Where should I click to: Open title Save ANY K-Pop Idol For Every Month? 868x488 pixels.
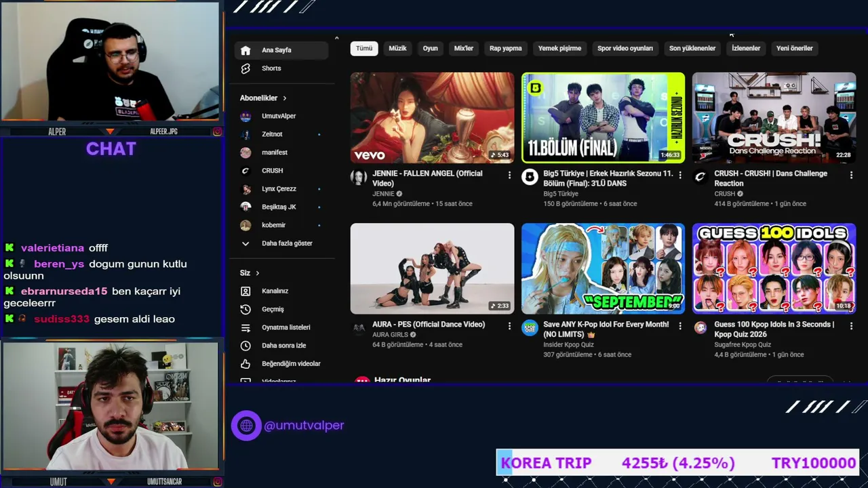(x=606, y=329)
